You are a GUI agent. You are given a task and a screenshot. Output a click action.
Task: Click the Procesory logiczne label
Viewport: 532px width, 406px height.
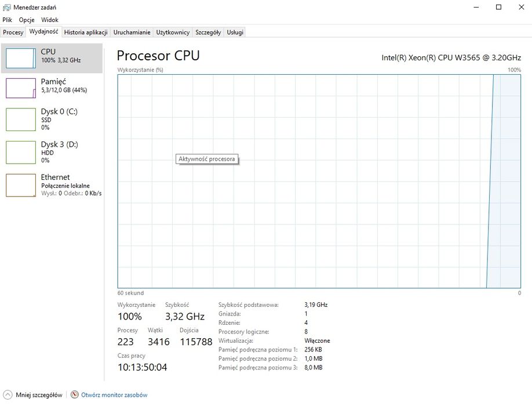(243, 332)
